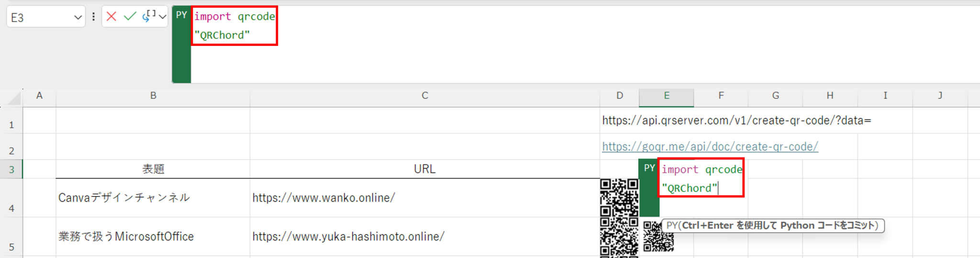Click the Python output type icon

click(148, 16)
